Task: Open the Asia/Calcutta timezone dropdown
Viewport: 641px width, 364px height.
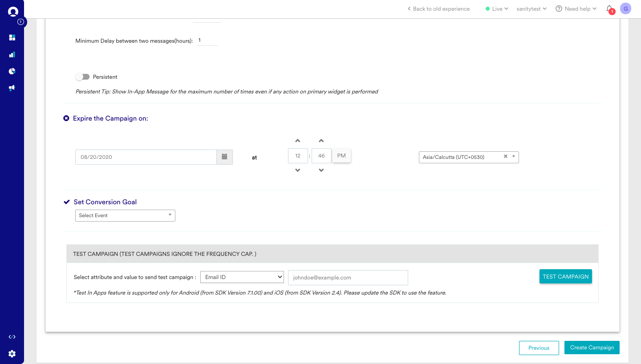Action: [468, 157]
